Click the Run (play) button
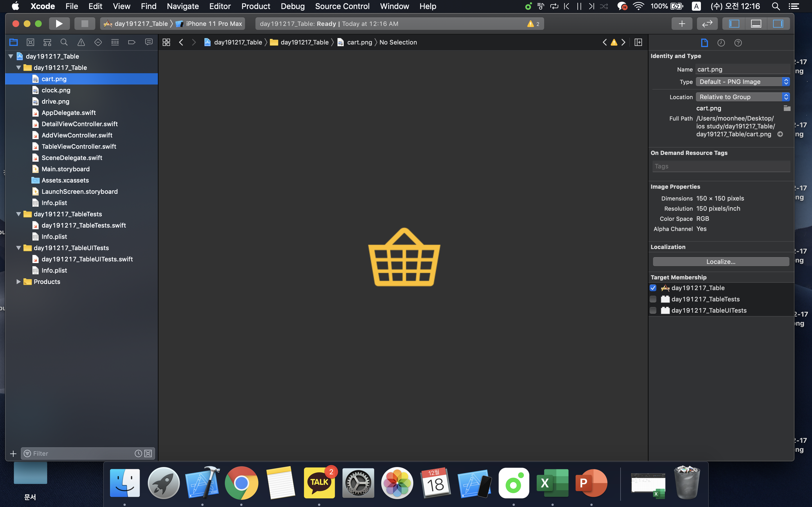This screenshot has width=812, height=507. tap(59, 23)
